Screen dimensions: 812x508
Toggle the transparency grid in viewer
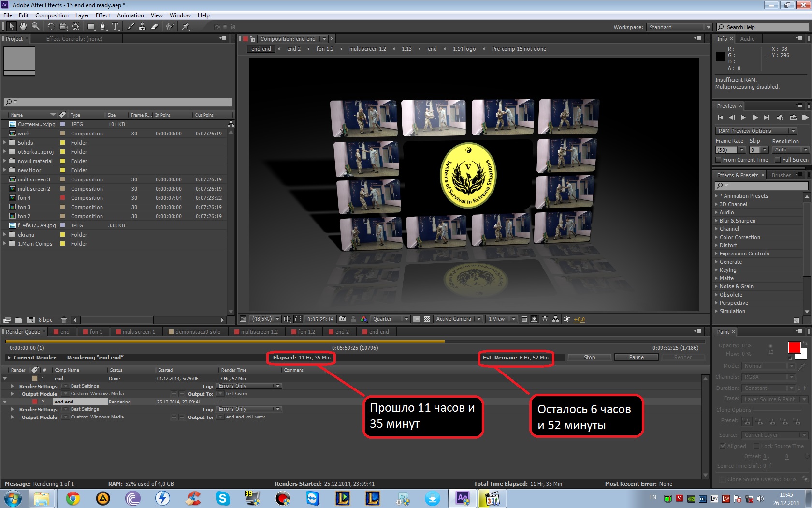(427, 319)
